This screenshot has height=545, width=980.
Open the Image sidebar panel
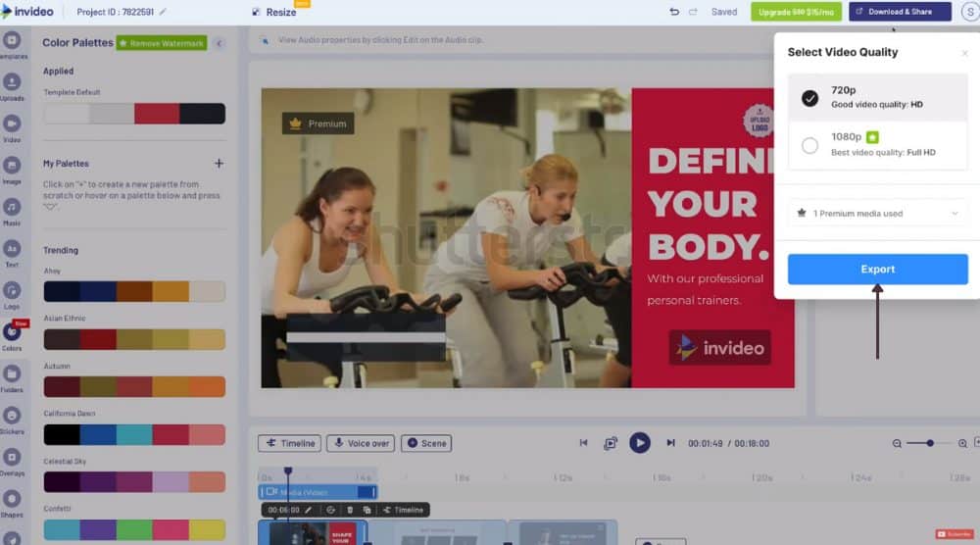point(12,171)
